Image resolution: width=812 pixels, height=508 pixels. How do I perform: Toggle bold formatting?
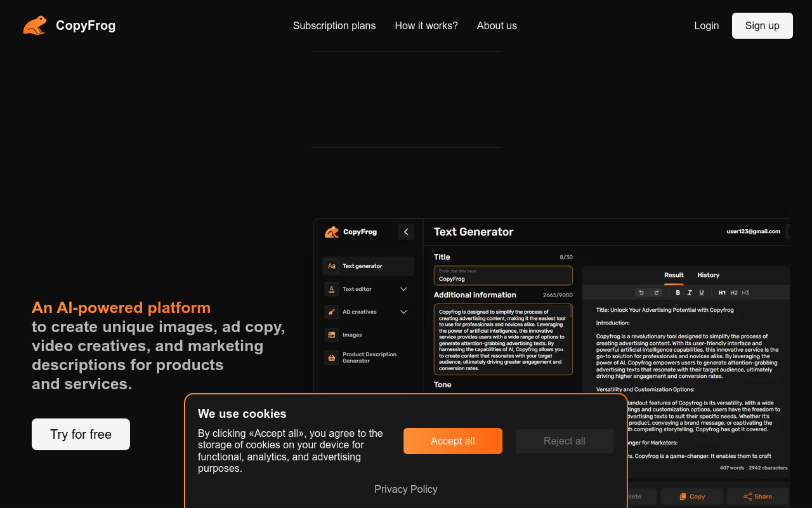pyautogui.click(x=678, y=293)
